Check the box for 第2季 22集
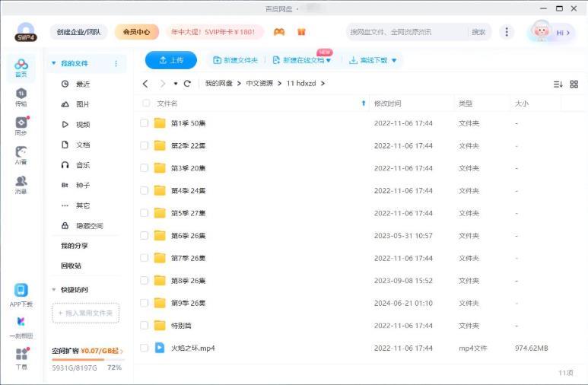 pos(144,145)
